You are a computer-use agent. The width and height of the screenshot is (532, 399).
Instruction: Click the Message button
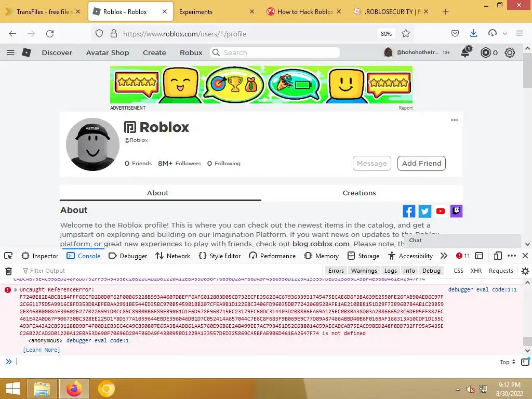click(372, 163)
